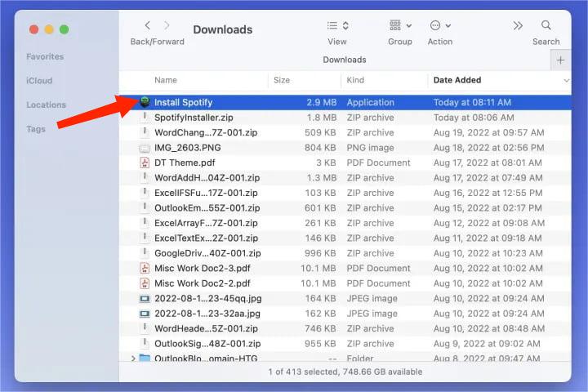Click the GoogleDriv...40Z-001.zip archive icon
Image resolution: width=588 pixels, height=392 pixels.
pos(145,253)
